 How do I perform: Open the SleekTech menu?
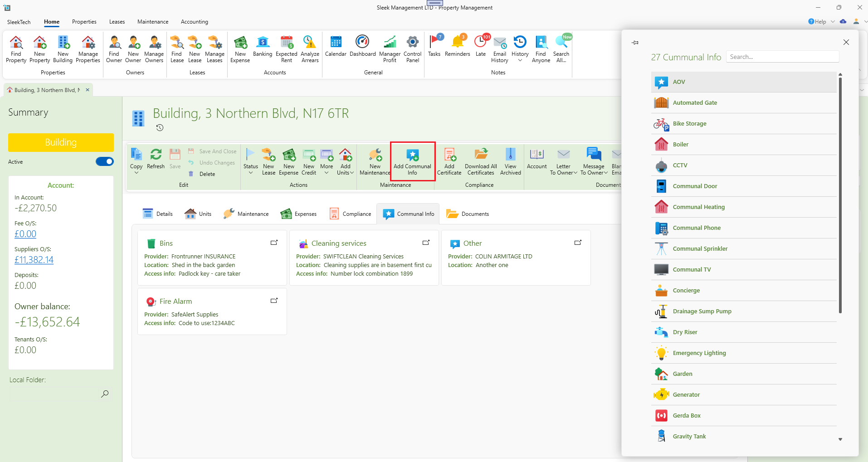click(x=19, y=22)
